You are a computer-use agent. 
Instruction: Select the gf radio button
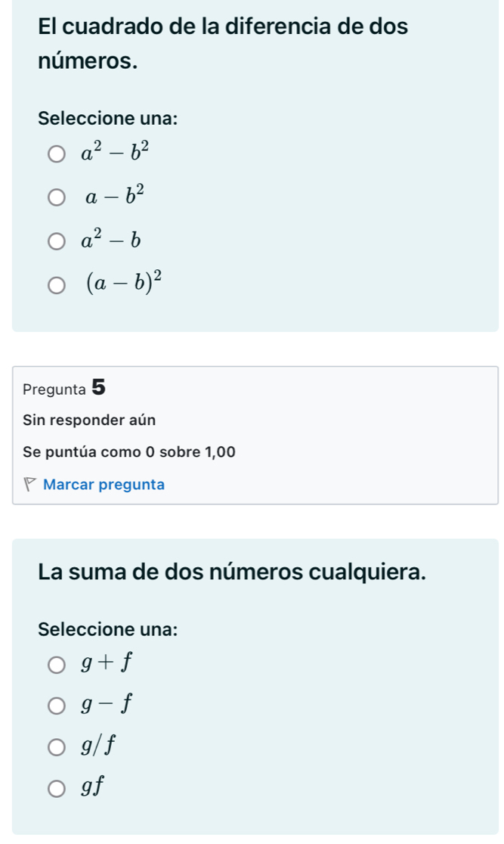coord(57,791)
